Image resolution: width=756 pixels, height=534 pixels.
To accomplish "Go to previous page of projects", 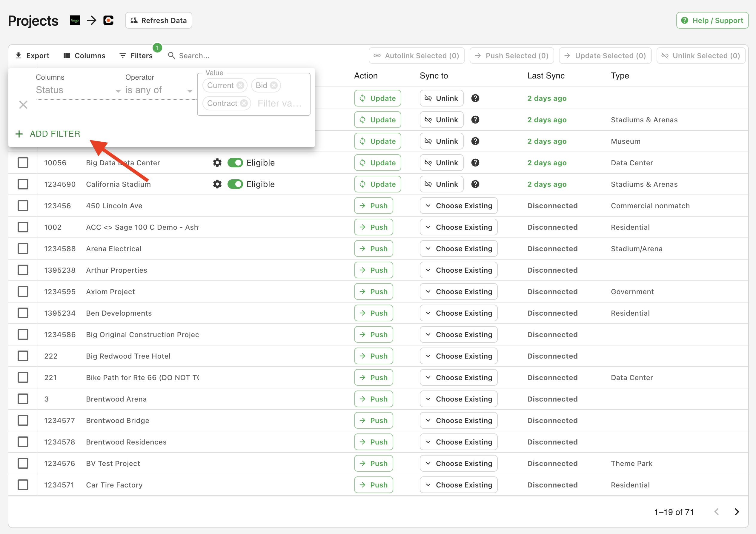I will tap(717, 512).
